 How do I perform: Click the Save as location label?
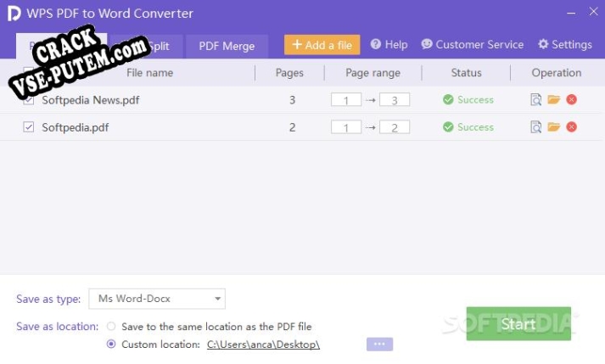pyautogui.click(x=58, y=327)
